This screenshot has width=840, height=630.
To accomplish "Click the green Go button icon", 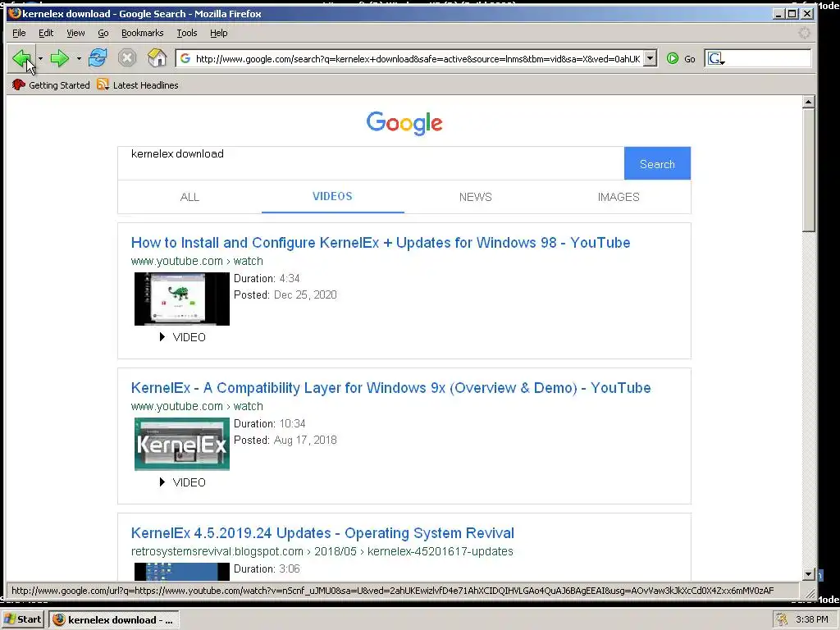I will (673, 58).
